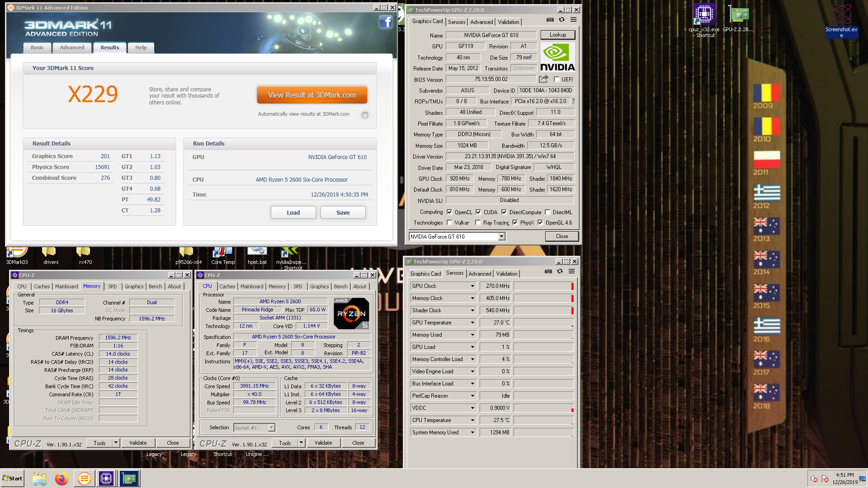Click the GPU-Z taskbar icon

129,479
